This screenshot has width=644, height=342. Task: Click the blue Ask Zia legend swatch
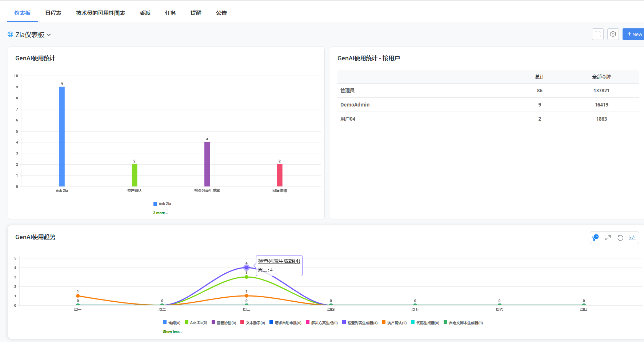coord(155,204)
